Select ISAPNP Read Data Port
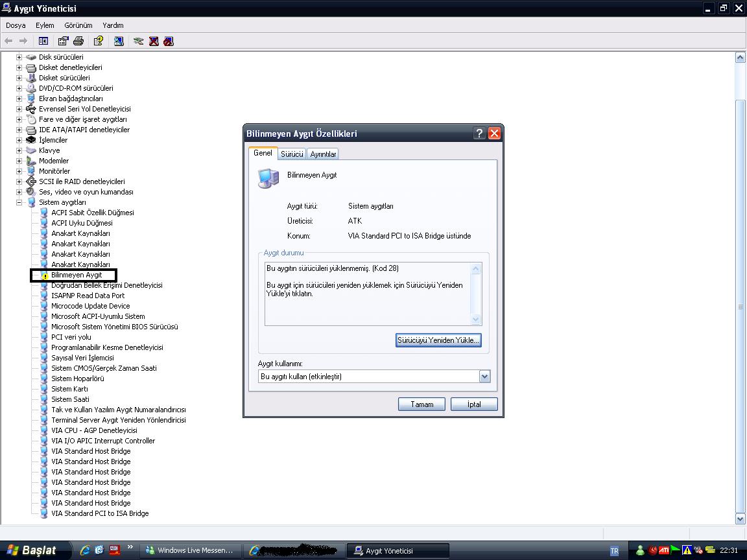 (88, 296)
